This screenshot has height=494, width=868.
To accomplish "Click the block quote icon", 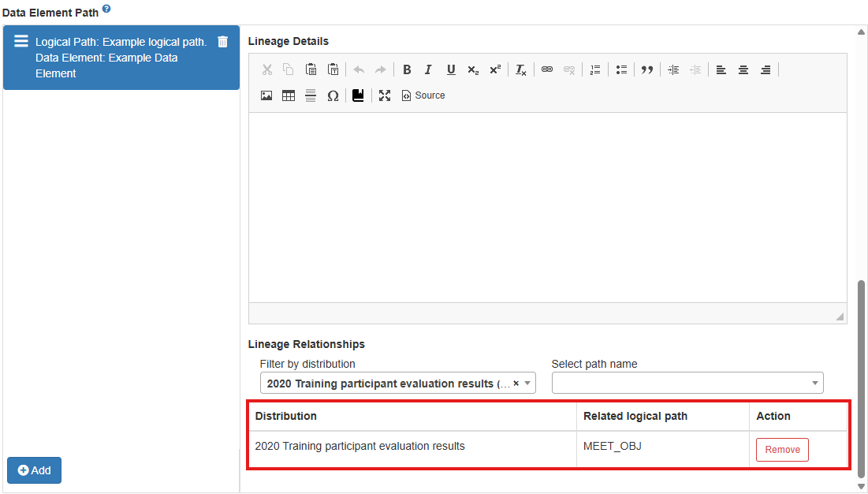I will point(646,69).
